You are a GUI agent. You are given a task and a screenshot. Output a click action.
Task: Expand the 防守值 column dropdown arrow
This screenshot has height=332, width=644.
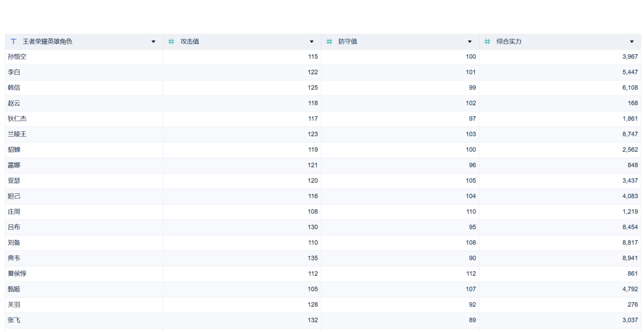470,42
